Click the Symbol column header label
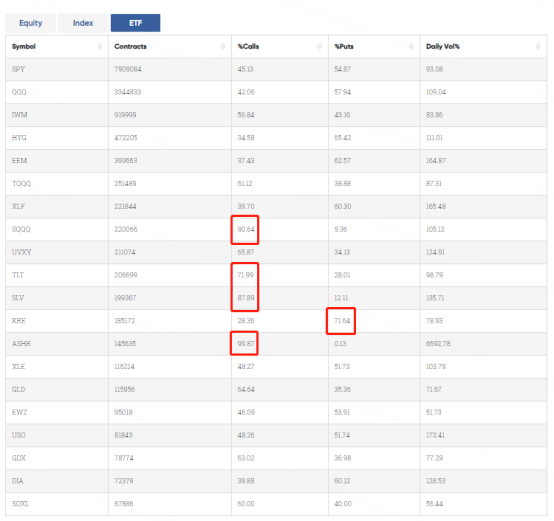This screenshot has width=554, height=521. (x=24, y=46)
